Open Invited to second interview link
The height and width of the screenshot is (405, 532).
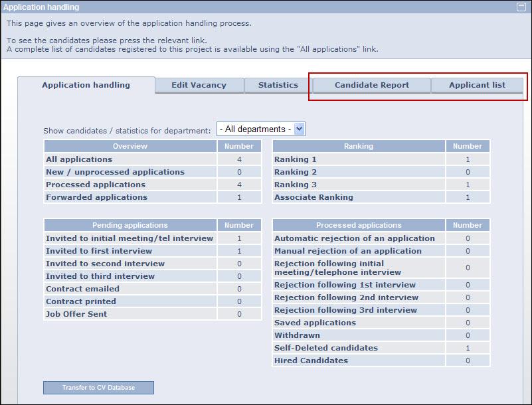pos(105,264)
